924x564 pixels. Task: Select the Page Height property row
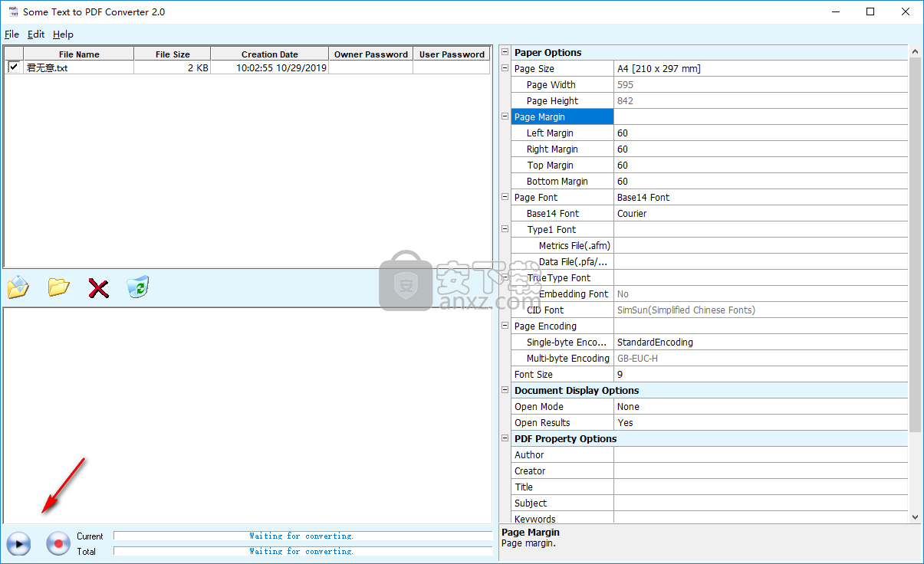click(709, 100)
